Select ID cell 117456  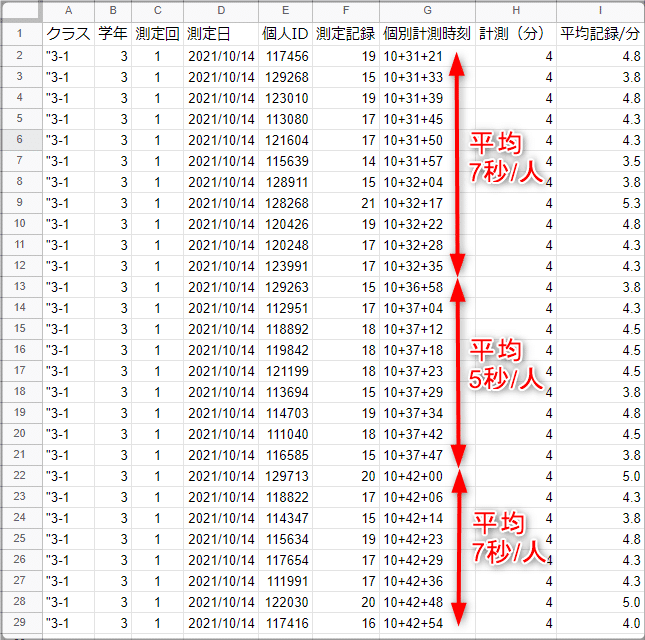click(285, 56)
